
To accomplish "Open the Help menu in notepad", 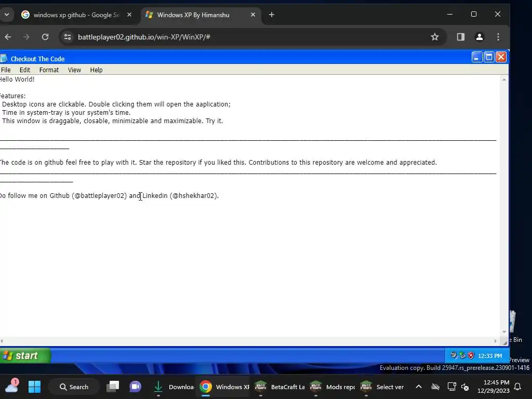I will [96, 70].
